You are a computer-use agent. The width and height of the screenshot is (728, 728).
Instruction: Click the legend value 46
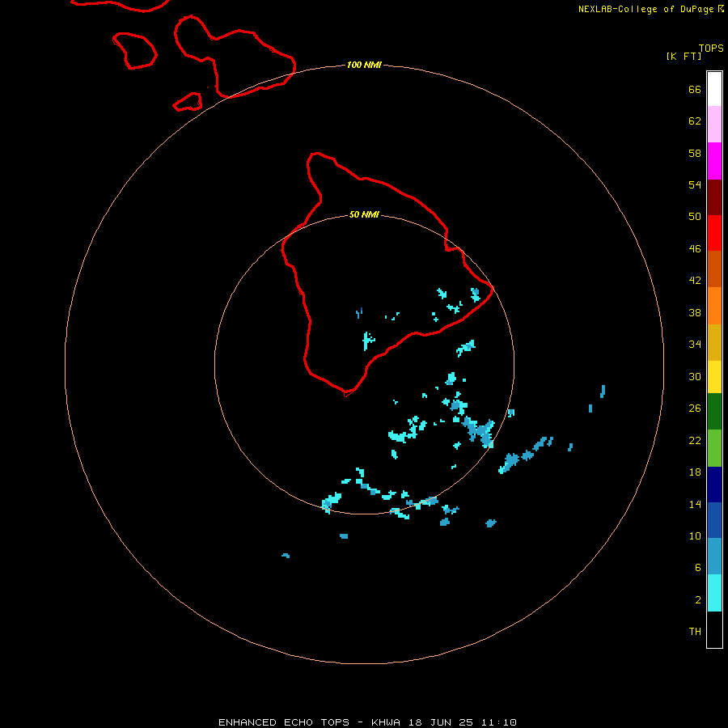click(695, 248)
